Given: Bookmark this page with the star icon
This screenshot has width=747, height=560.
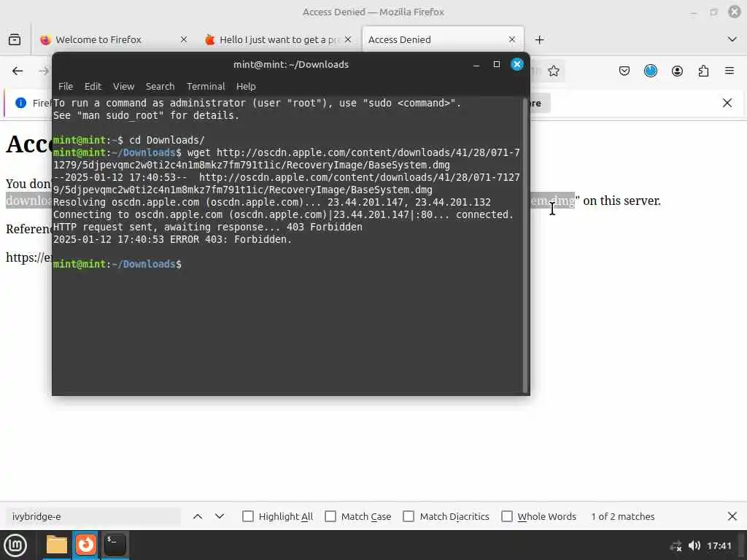Looking at the screenshot, I should point(553,71).
